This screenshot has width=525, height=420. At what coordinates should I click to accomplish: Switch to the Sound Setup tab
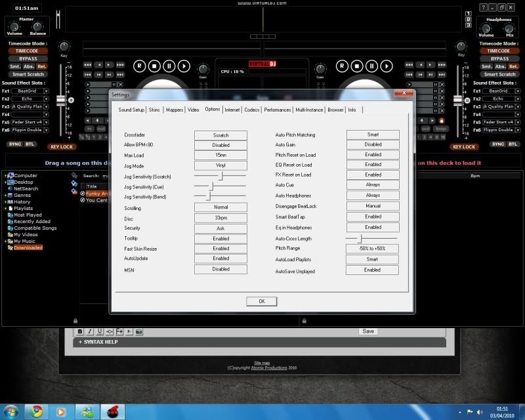[131, 110]
